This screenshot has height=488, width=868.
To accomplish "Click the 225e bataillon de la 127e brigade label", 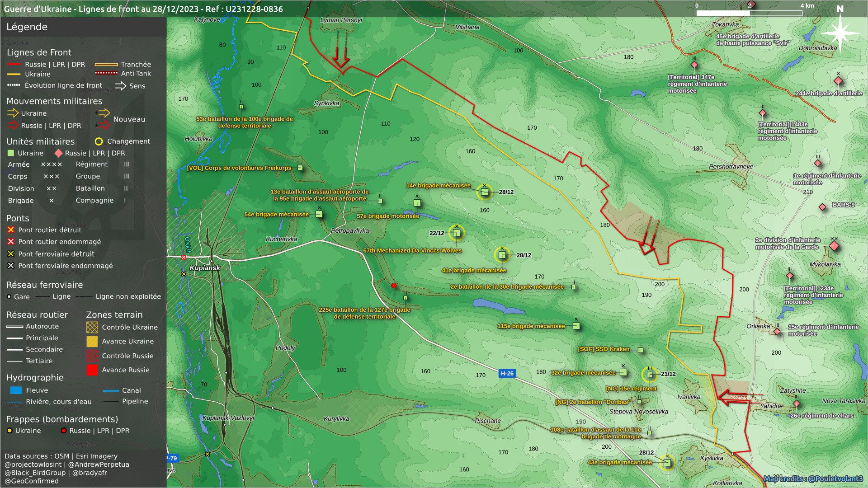I will point(364,313).
